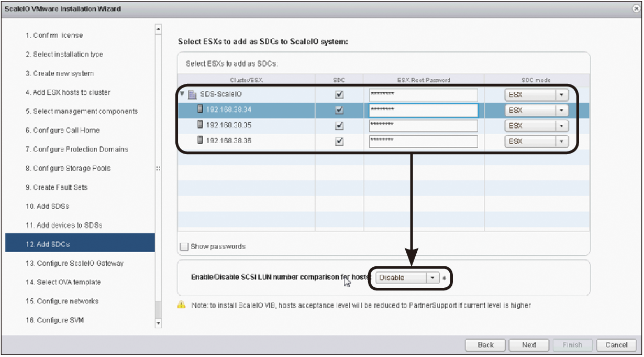Click the host icon for 192.168.38.34
This screenshot has height=357, width=644.
pyautogui.click(x=199, y=110)
